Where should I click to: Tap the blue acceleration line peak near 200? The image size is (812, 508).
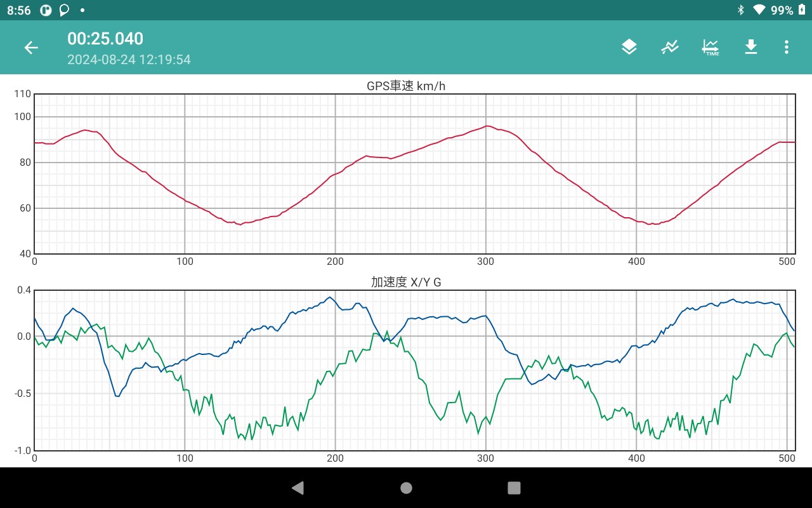click(329, 297)
